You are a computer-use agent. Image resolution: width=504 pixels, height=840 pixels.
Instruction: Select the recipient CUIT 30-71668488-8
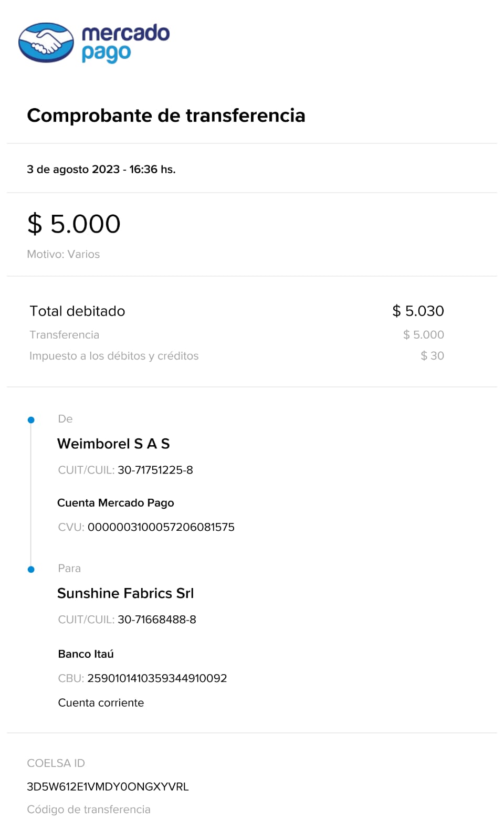tap(157, 620)
